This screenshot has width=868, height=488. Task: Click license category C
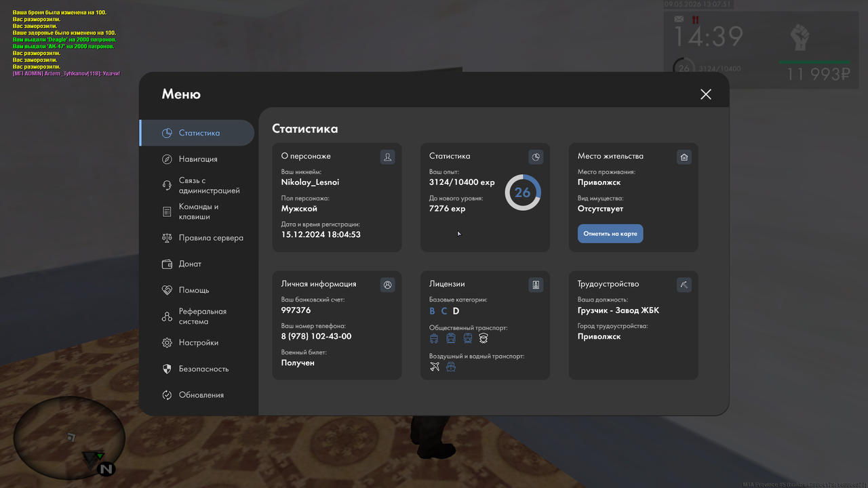[444, 311]
